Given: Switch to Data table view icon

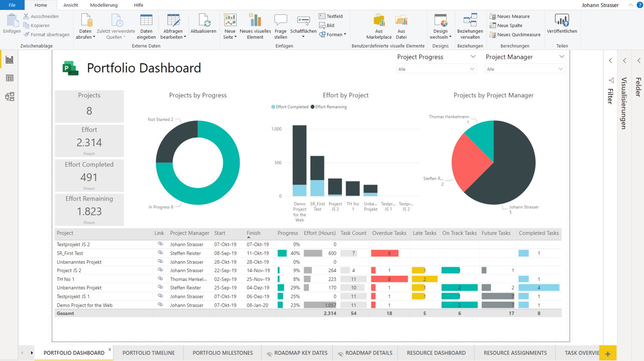Looking at the screenshot, I should pyautogui.click(x=10, y=78).
